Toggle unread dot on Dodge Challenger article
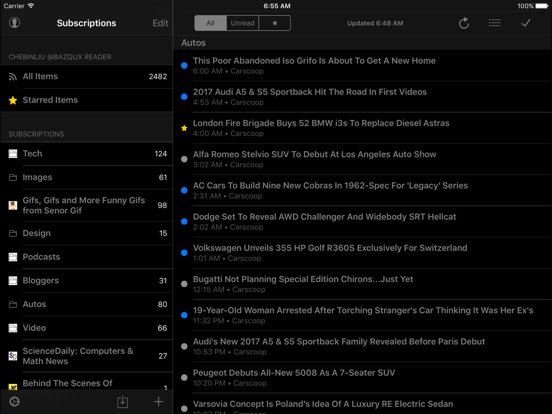Viewport: 552px width, 414px height. [x=184, y=221]
